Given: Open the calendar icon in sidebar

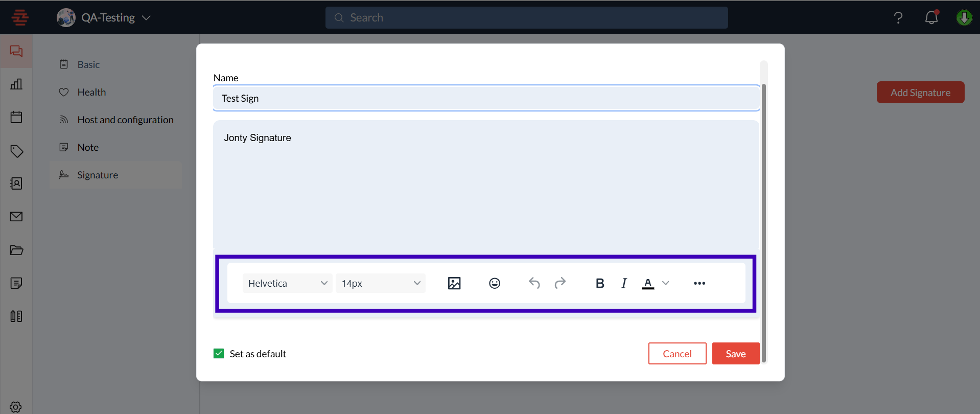Looking at the screenshot, I should point(16,117).
